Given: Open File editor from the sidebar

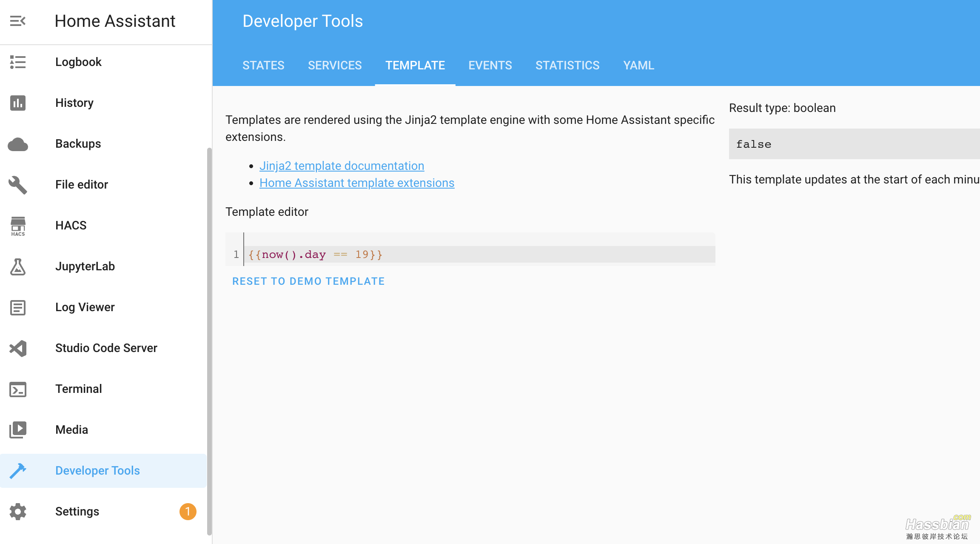Looking at the screenshot, I should pyautogui.click(x=103, y=185).
